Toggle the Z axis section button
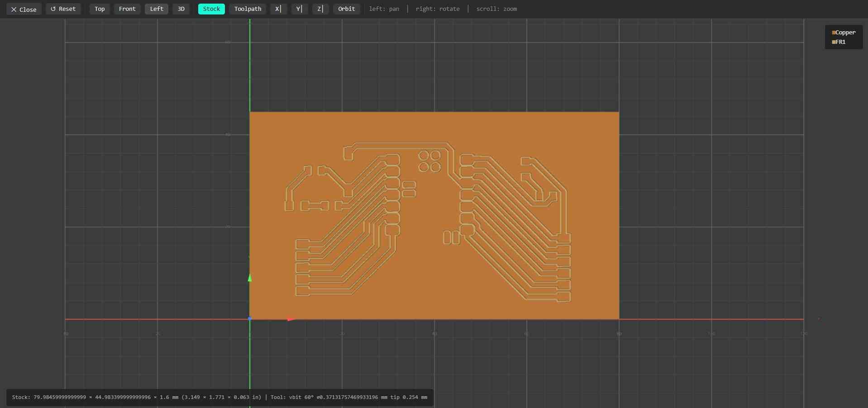 click(x=320, y=9)
